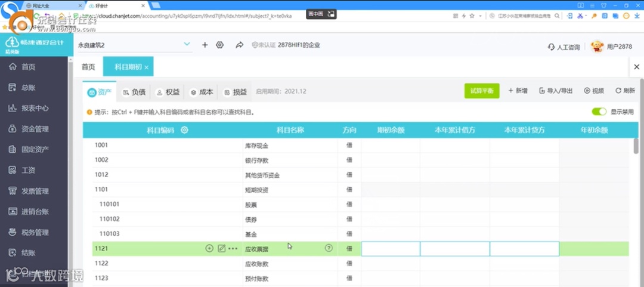Select the 银行存款 row name

click(256, 161)
